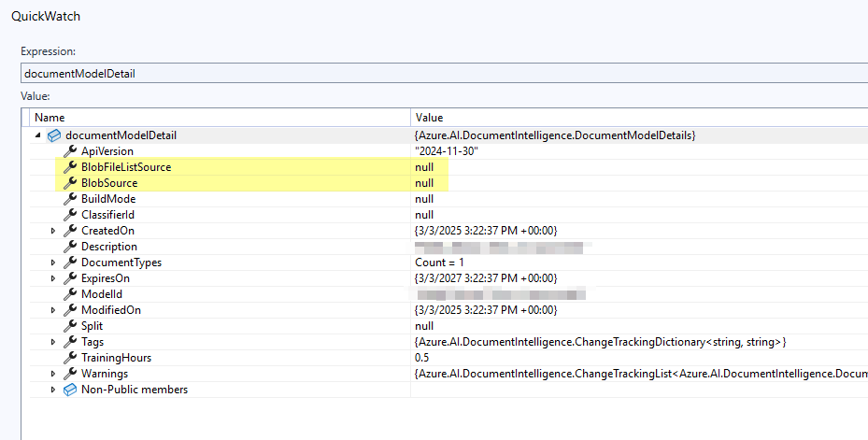Select the Description property name
868x440 pixels.
click(109, 247)
